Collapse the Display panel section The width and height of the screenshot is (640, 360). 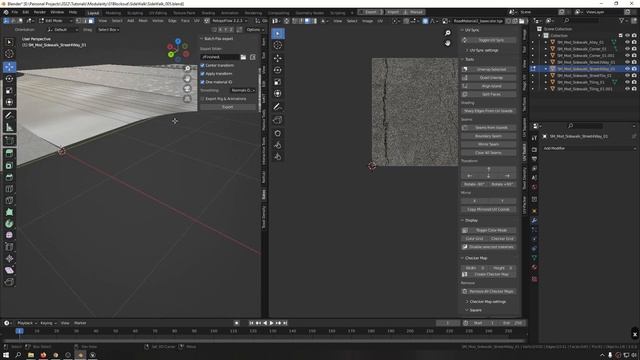coord(470,220)
